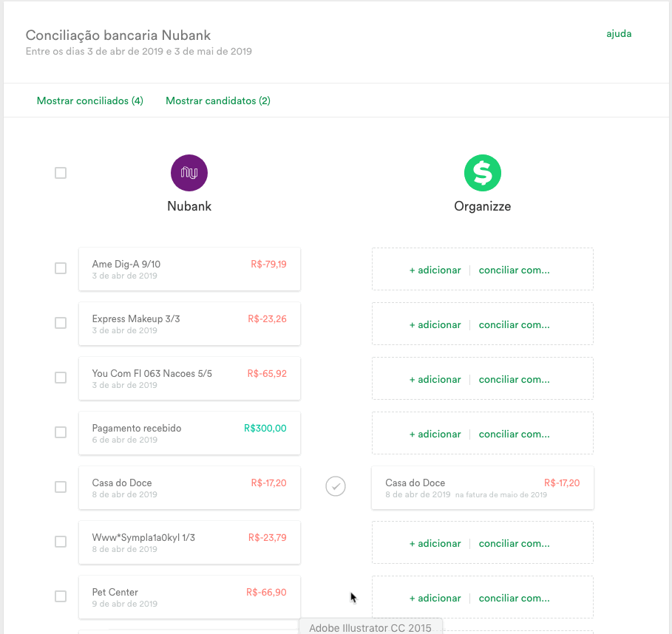Image resolution: width=672 pixels, height=634 pixels.
Task: Show Mostrar conciliados (4)
Action: point(90,100)
